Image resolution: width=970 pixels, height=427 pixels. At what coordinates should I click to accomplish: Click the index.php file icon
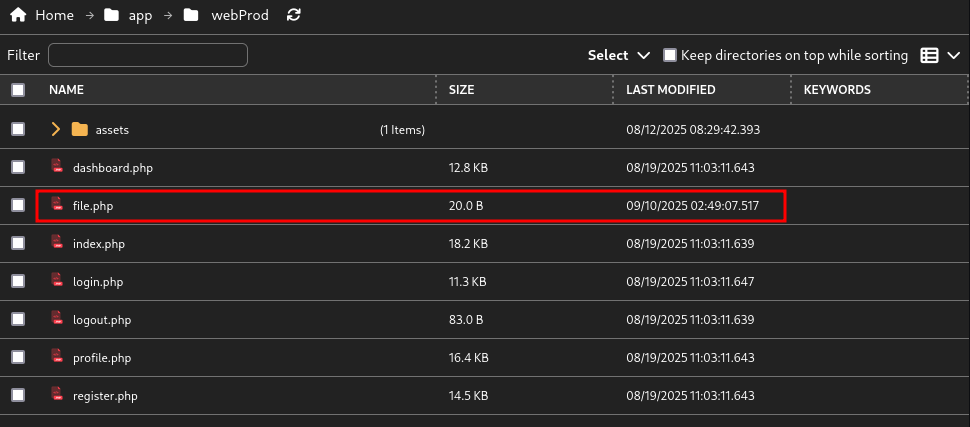tap(58, 243)
